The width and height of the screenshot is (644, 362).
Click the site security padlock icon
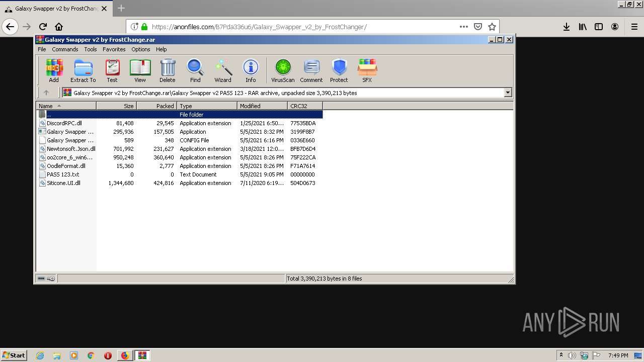pos(144,27)
